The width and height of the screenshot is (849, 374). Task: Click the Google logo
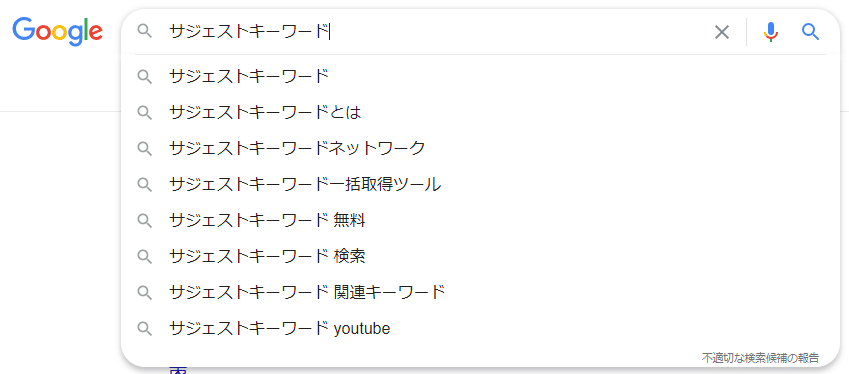click(x=57, y=31)
